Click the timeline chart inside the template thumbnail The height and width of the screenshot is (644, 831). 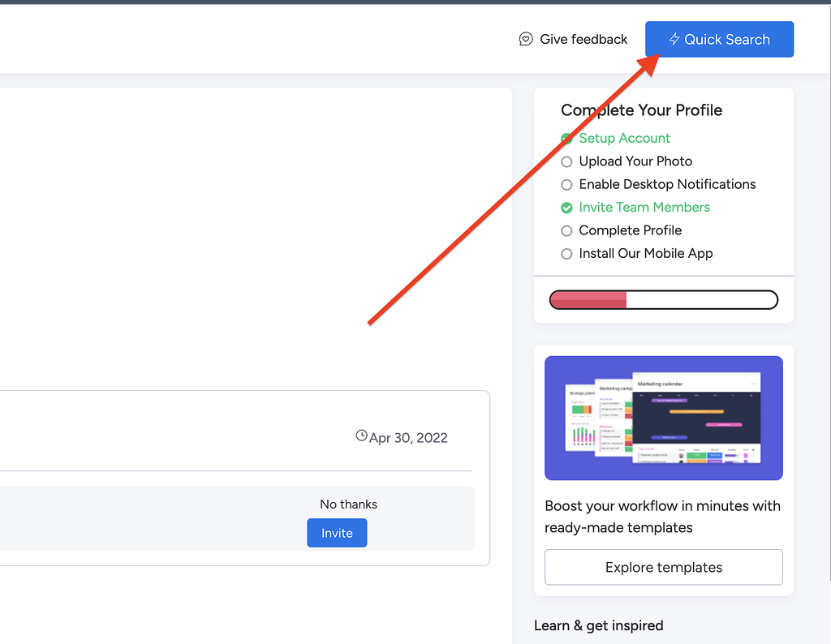[698, 418]
